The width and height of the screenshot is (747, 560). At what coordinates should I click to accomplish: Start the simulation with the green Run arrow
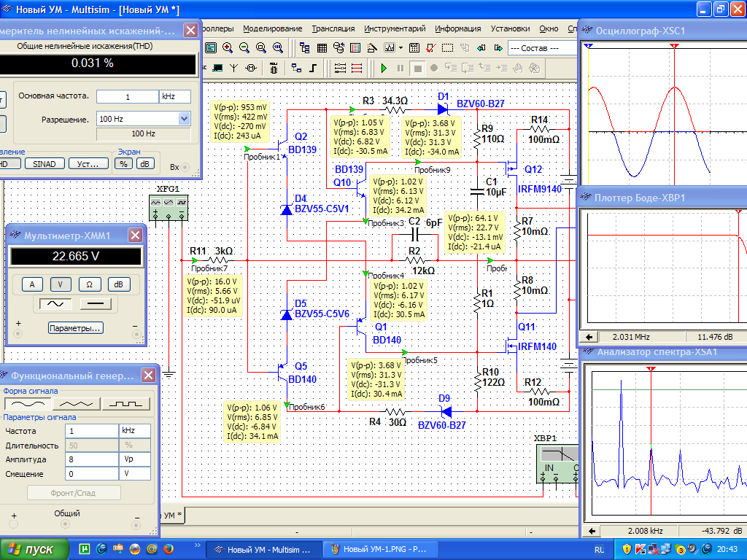[x=384, y=68]
